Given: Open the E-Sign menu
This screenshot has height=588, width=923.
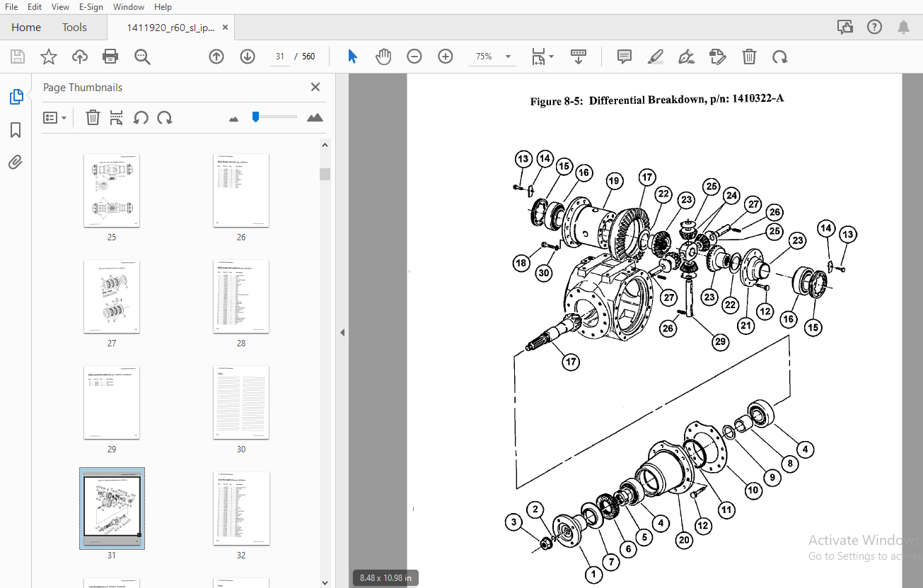Looking at the screenshot, I should 91,6.
